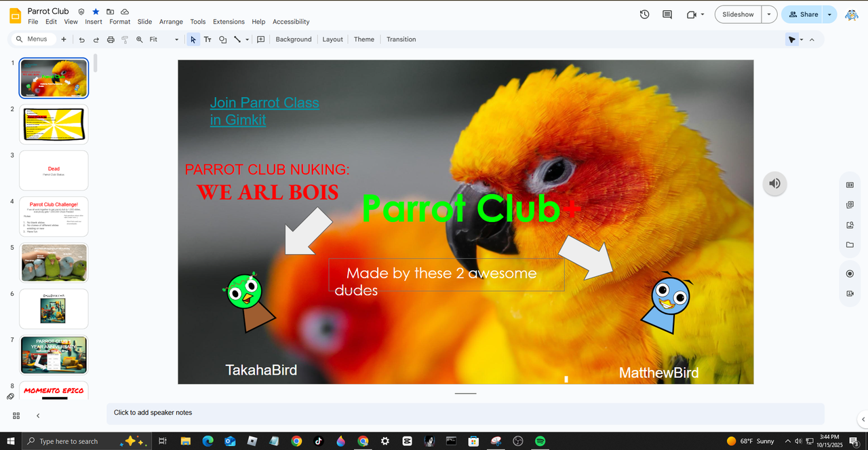The image size is (868, 450).
Task: Click the Redo arrow
Action: pos(96,39)
